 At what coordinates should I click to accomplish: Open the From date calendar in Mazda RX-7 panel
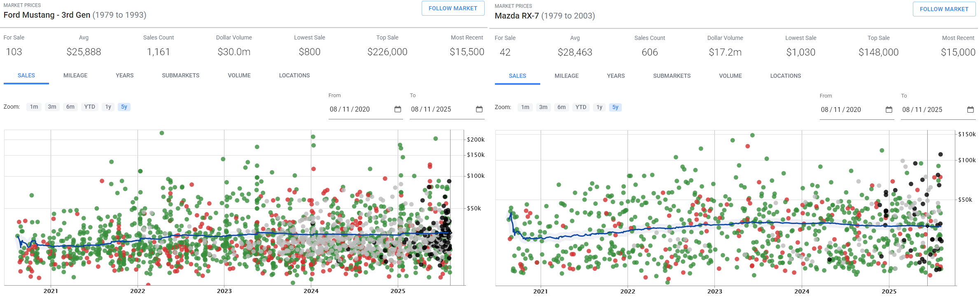click(889, 109)
